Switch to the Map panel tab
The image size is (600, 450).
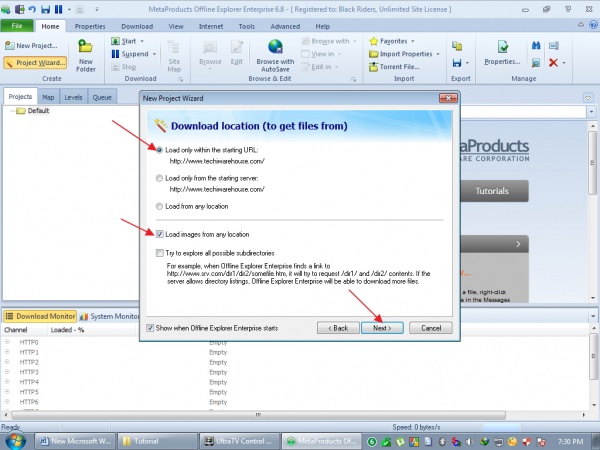pos(48,97)
